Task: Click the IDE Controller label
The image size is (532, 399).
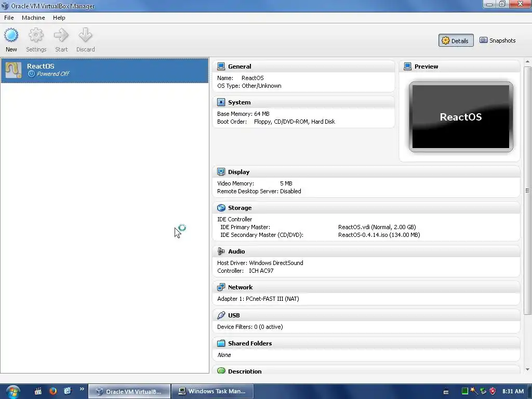Action: (234, 219)
